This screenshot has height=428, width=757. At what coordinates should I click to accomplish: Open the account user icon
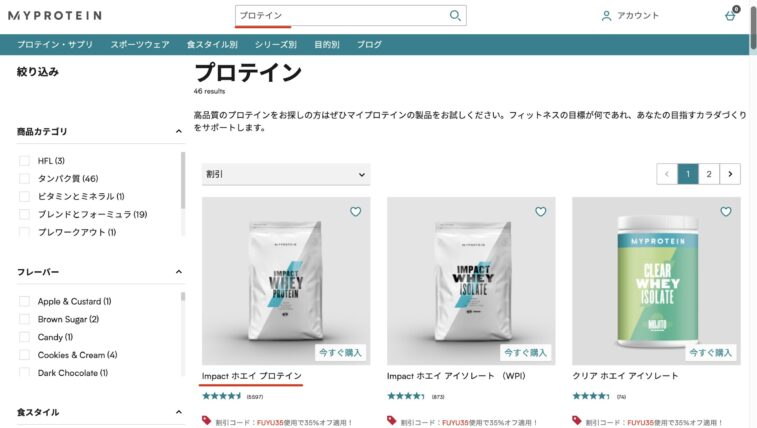606,16
